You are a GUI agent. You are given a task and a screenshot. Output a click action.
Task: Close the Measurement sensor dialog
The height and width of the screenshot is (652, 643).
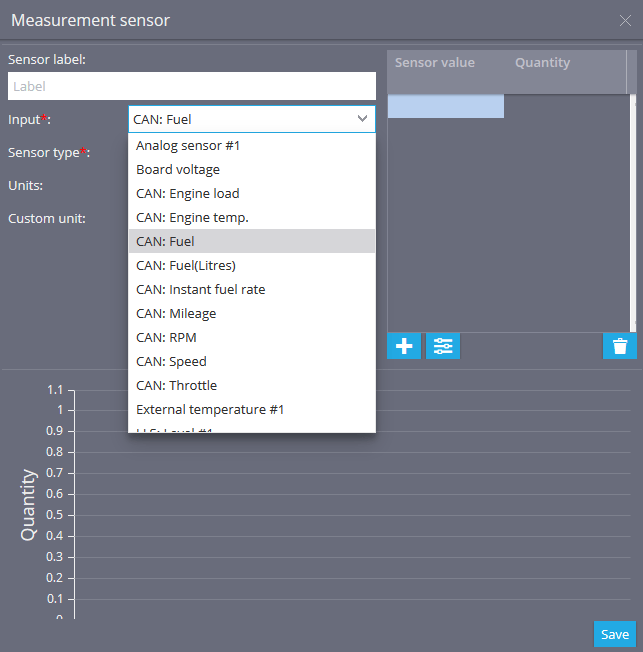[625, 20]
